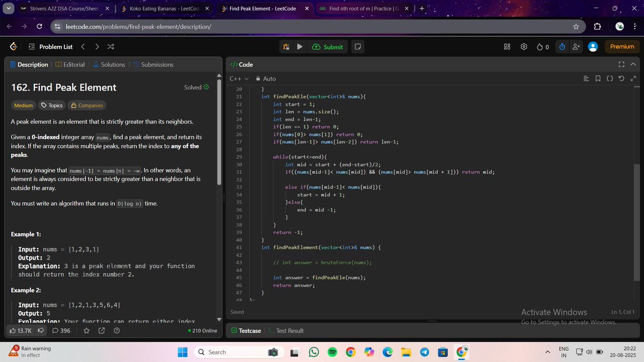Maximize the Code panel
The width and height of the screenshot is (644, 362).
[x=621, y=64]
